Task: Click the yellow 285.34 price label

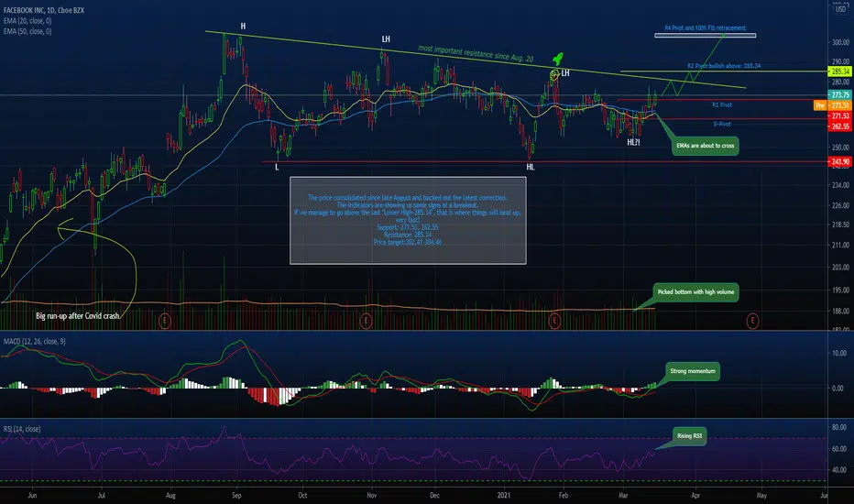Action: [839, 71]
